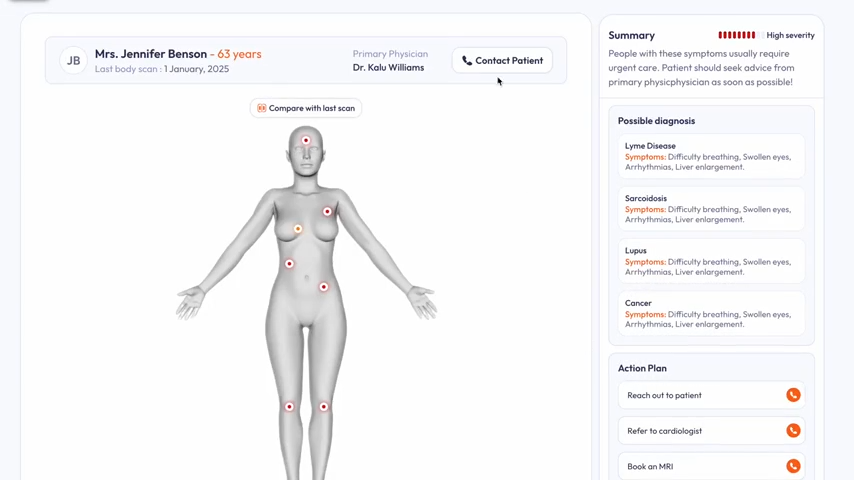The width and height of the screenshot is (854, 480).
Task: Select the red marker on the lower abdomen
Action: (x=324, y=287)
